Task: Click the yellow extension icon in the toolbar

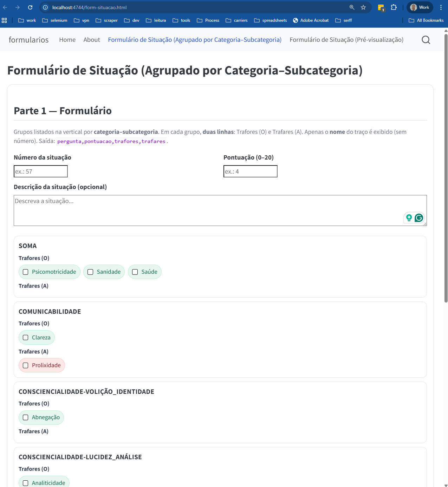Action: [x=381, y=7]
